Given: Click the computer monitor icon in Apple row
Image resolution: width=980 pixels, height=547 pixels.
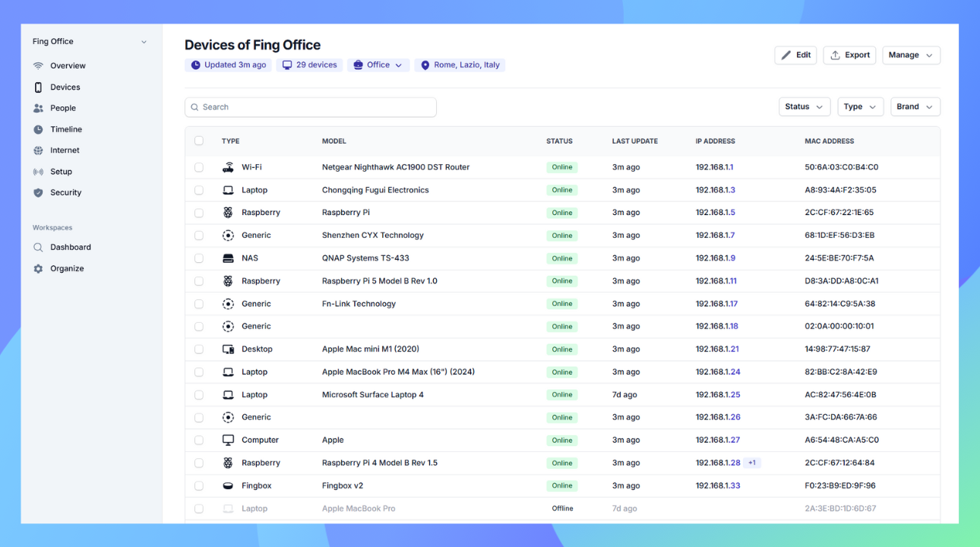Looking at the screenshot, I should click(228, 440).
